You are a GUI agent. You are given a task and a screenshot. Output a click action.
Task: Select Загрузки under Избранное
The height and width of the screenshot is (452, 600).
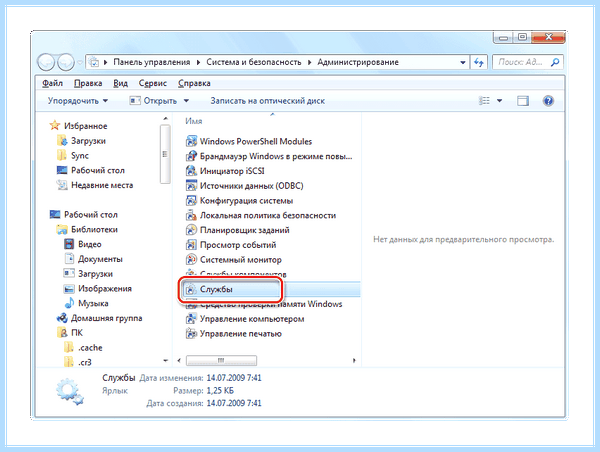point(81,140)
